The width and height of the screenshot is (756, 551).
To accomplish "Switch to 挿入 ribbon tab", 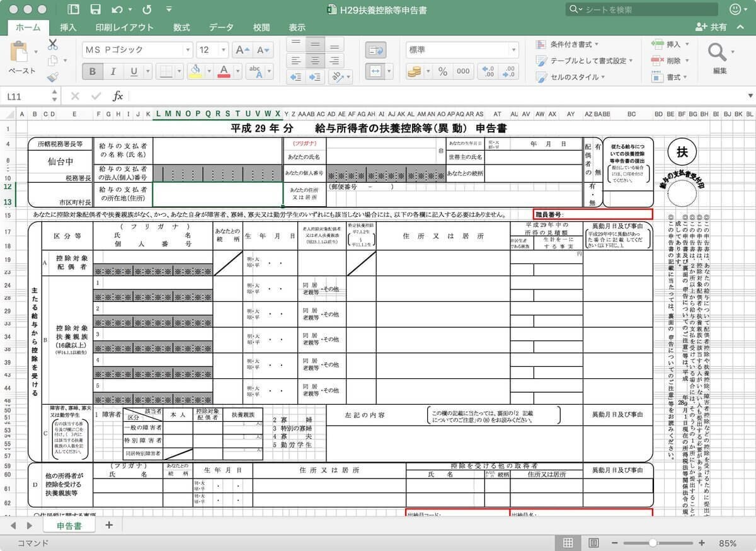I will point(68,27).
